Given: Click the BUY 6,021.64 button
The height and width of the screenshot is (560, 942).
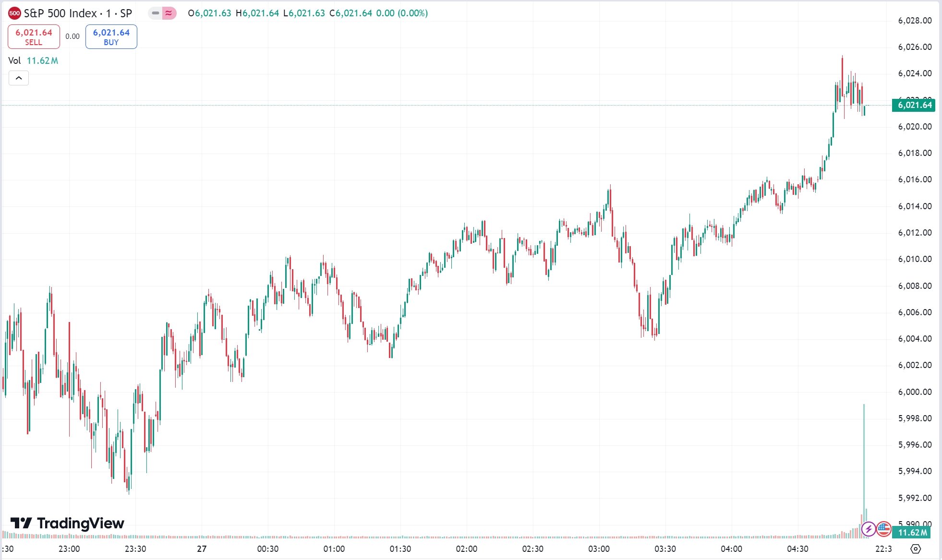Looking at the screenshot, I should [x=111, y=36].
